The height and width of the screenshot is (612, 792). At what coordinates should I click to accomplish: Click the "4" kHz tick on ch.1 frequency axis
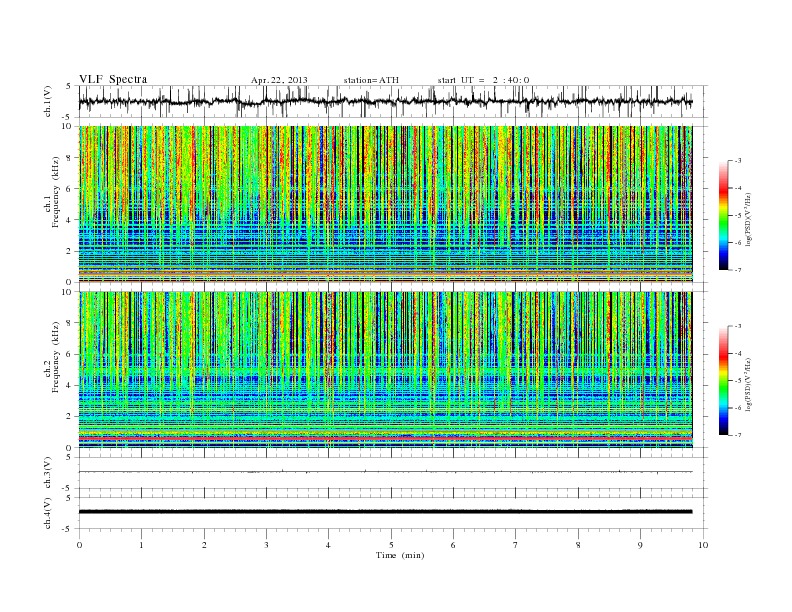pyautogui.click(x=70, y=220)
